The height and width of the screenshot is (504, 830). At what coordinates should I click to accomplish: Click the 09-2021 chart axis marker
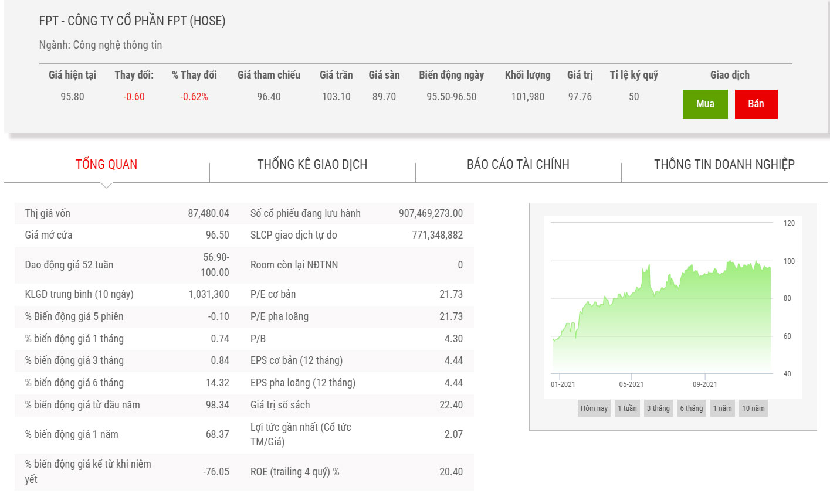[x=704, y=384]
